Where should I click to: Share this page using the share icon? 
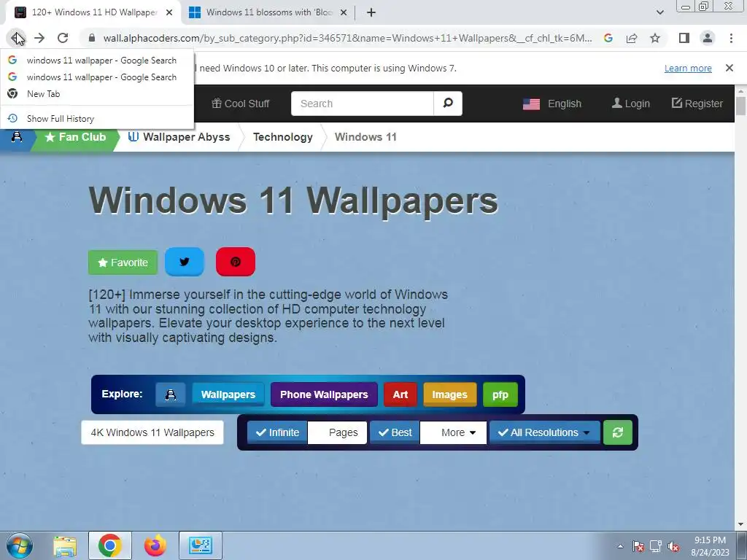tap(632, 38)
